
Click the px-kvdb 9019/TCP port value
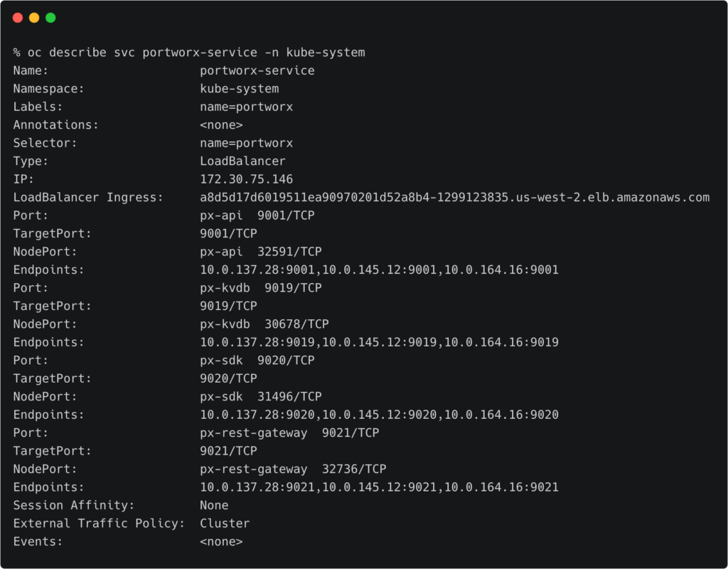point(260,288)
